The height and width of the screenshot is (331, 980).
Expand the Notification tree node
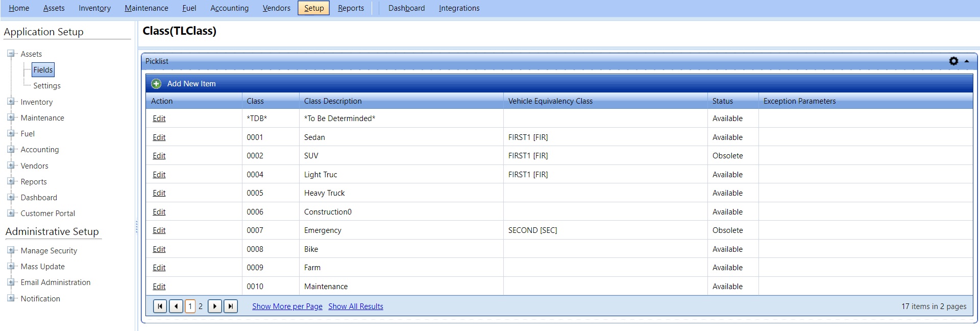(11, 298)
